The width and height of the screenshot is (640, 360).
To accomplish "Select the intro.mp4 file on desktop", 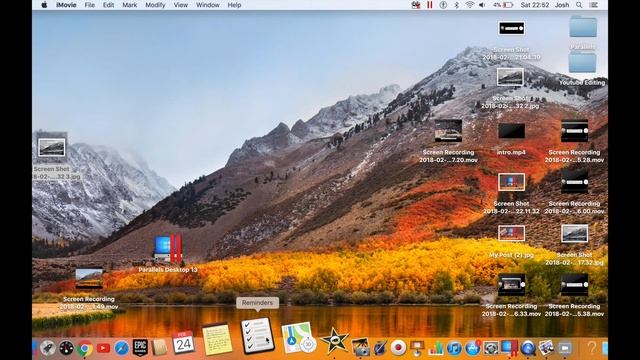I will 511,139.
